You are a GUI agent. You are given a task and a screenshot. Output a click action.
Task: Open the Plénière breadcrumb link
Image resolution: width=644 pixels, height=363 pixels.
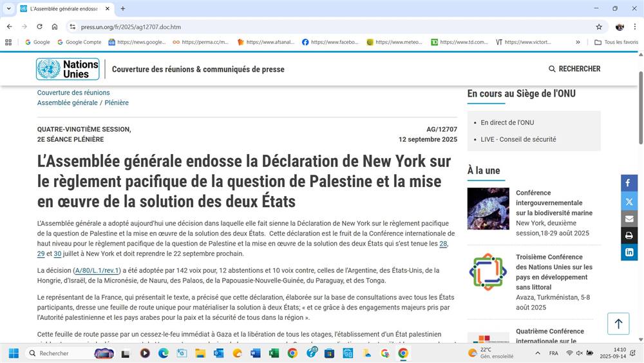tap(117, 103)
